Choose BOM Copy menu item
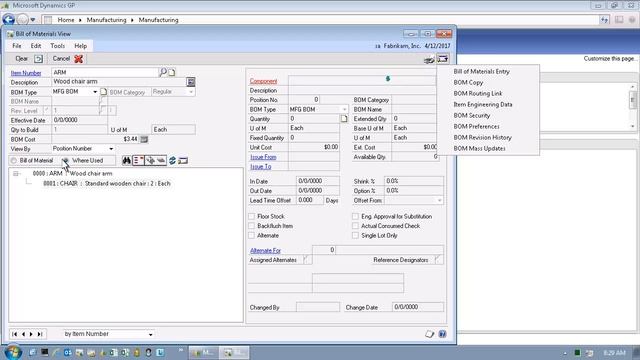The height and width of the screenshot is (360, 640). (x=468, y=82)
